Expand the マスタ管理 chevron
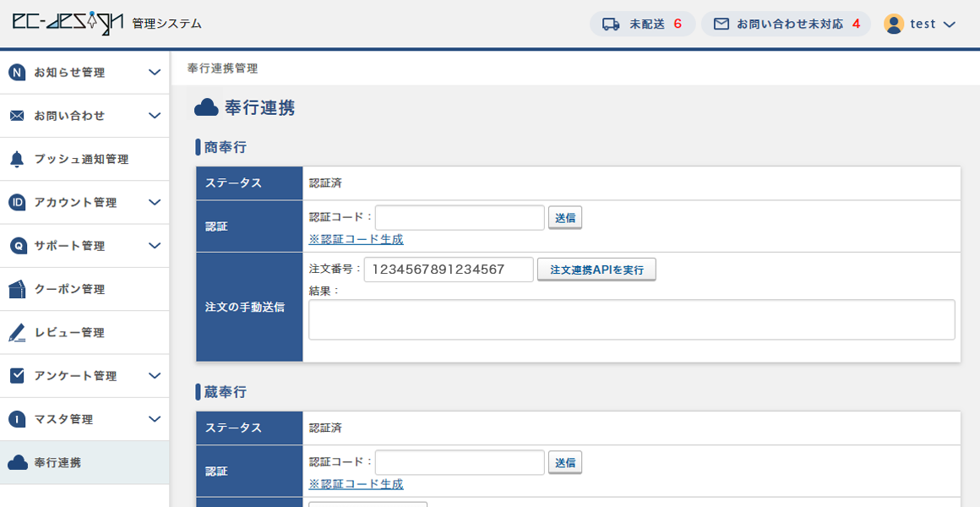This screenshot has height=507, width=980. (x=155, y=419)
